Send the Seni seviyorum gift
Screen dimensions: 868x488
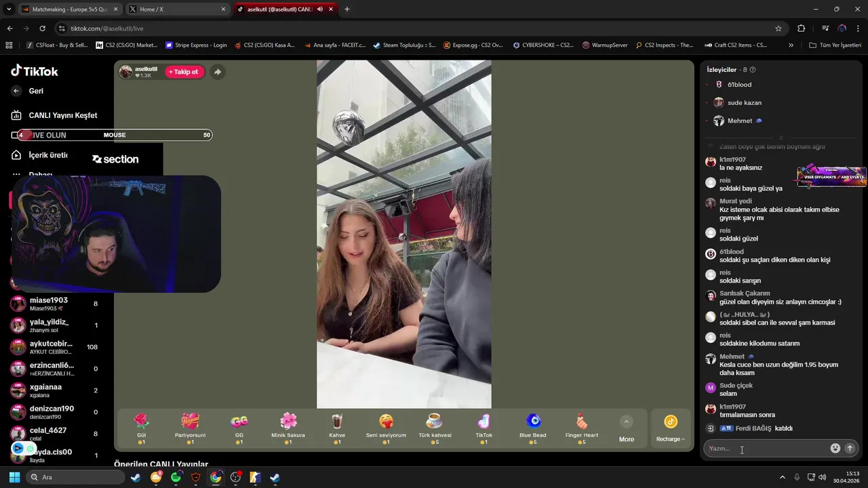386,428
